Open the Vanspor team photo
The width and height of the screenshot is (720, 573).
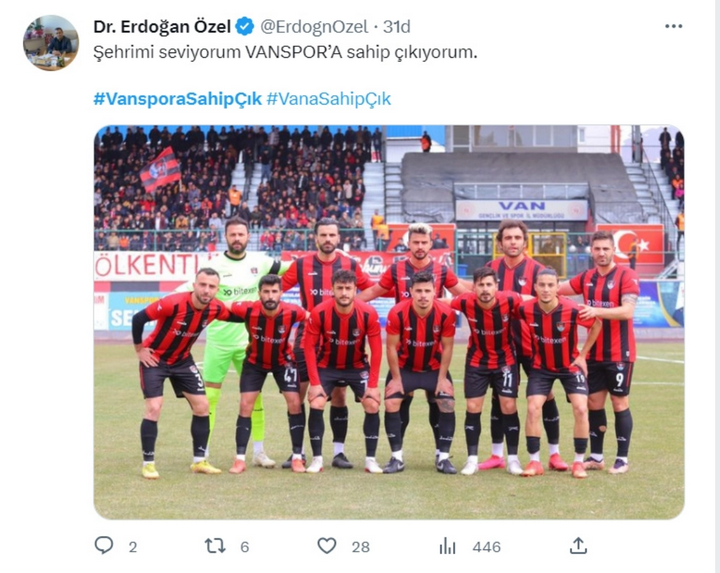coord(389,322)
